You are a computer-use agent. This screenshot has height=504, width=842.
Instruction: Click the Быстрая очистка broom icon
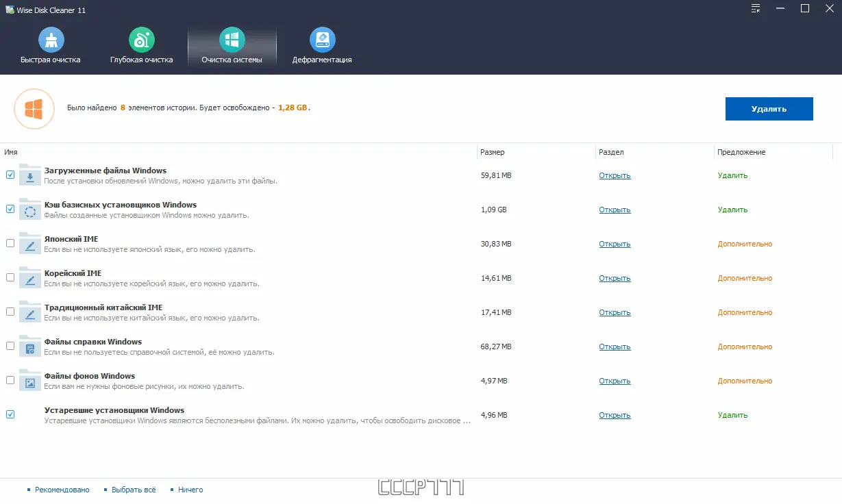51,40
